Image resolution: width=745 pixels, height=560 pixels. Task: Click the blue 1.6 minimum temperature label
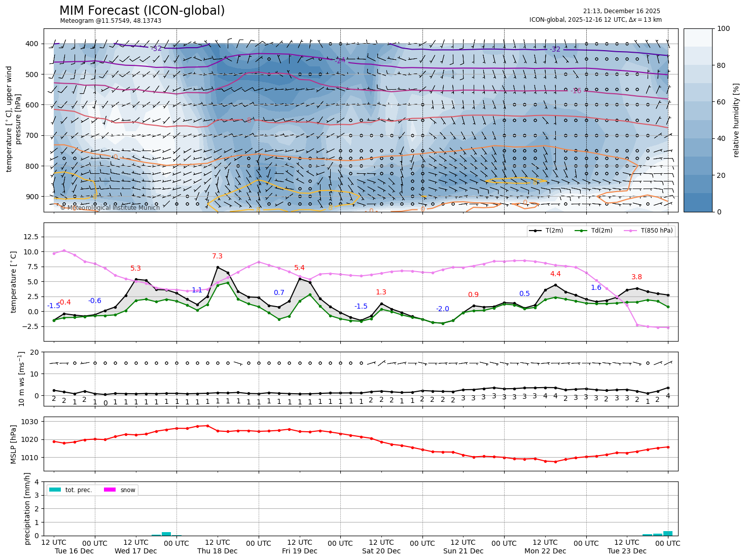pos(596,288)
